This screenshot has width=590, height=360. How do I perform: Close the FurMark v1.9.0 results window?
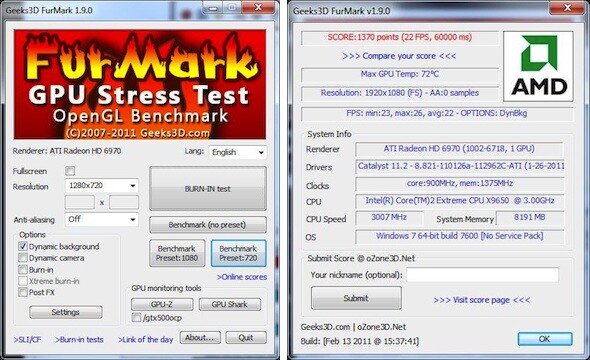(568, 8)
